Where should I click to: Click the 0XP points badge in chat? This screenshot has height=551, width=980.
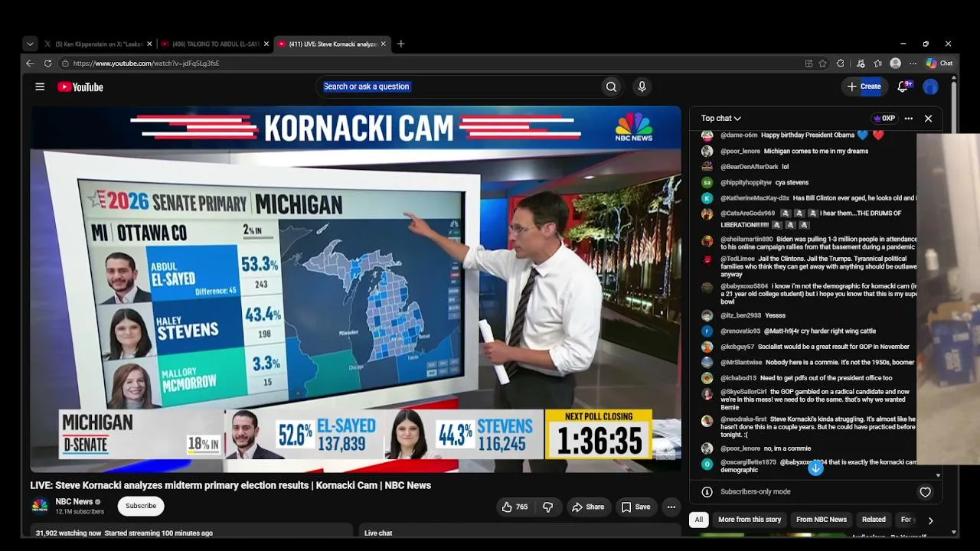884,119
